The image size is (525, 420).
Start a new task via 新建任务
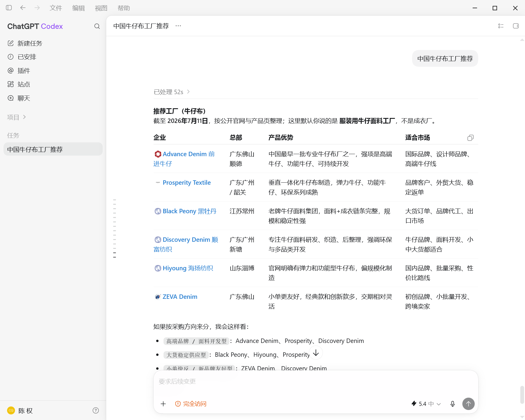tap(53, 43)
